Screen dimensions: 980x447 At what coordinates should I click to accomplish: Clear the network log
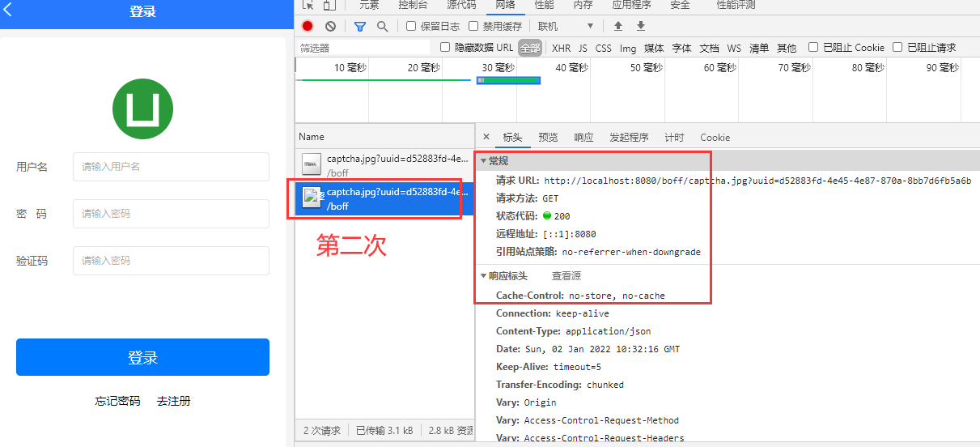coord(330,26)
